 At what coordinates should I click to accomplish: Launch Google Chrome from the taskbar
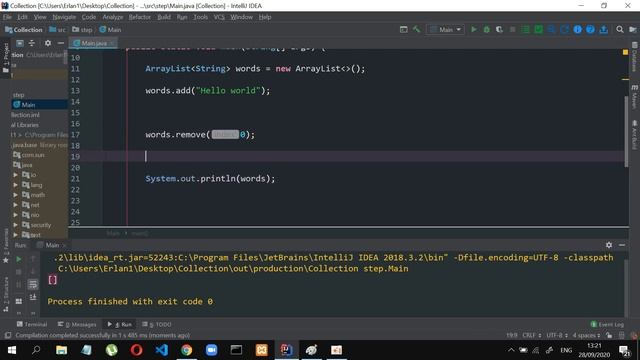tap(187, 350)
